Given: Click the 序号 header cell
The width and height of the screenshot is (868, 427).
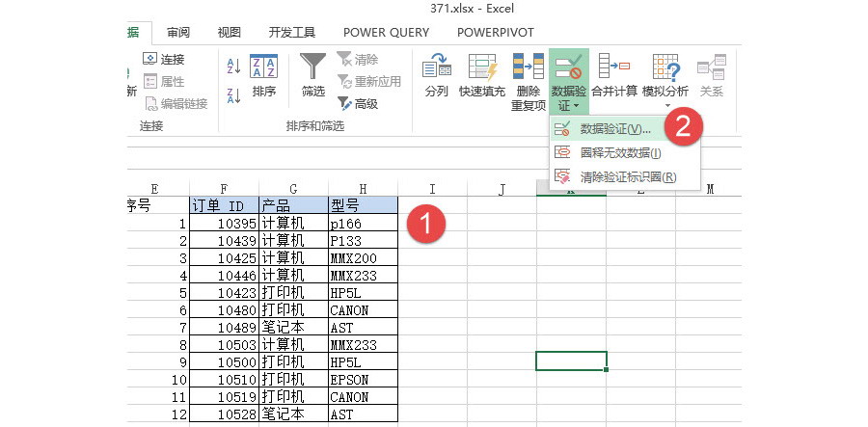Looking at the screenshot, I should point(158,205).
